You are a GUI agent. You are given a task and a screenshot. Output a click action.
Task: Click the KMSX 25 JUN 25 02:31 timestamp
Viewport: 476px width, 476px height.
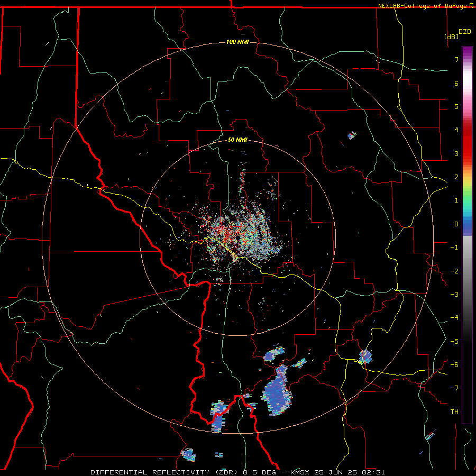(337, 472)
